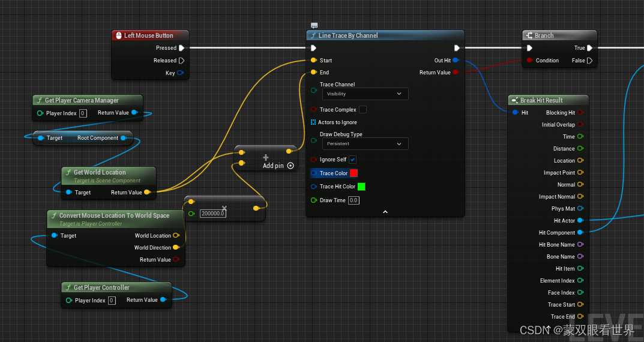Click the Blocking Hit output pin
644x342 pixels.
[x=580, y=112]
